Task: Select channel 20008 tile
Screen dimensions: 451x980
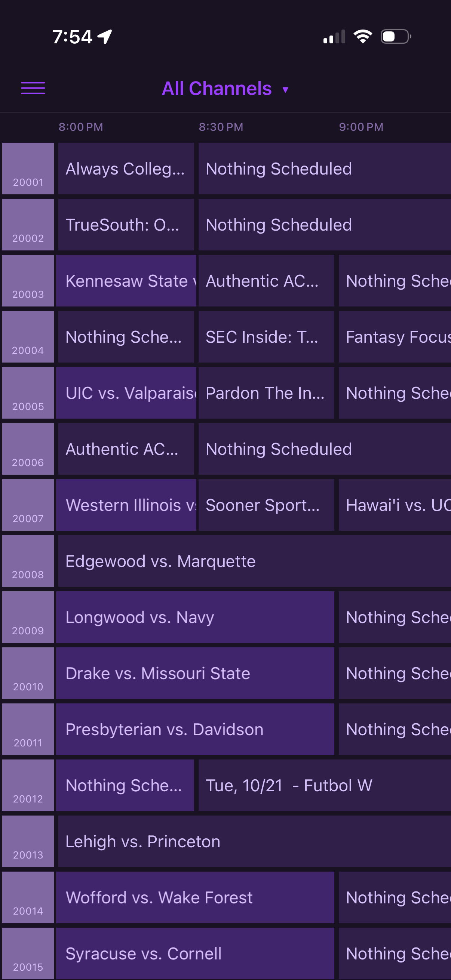Action: [x=28, y=561]
